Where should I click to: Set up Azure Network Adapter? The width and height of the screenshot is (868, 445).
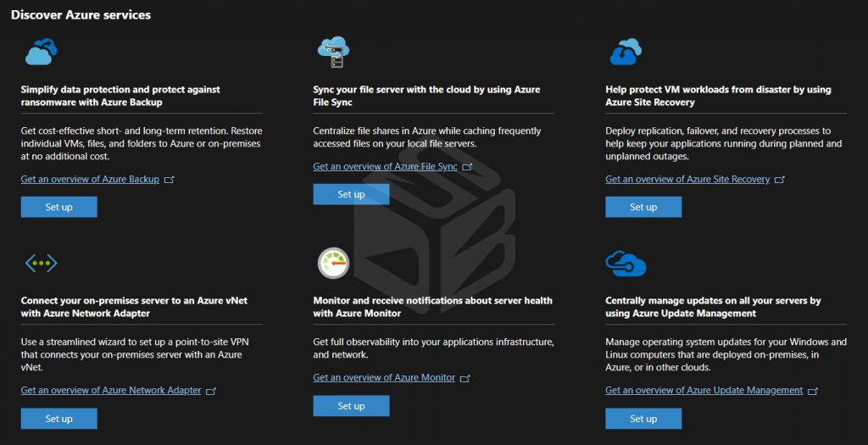click(59, 419)
